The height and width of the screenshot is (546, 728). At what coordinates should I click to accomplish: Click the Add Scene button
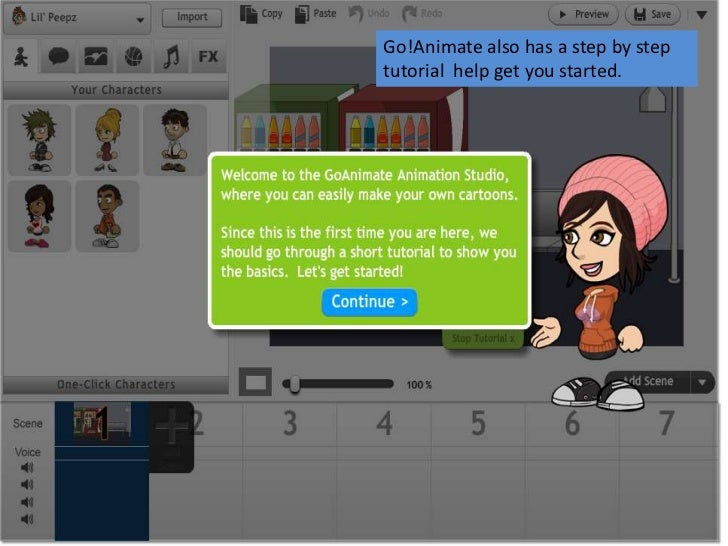pyautogui.click(x=648, y=382)
